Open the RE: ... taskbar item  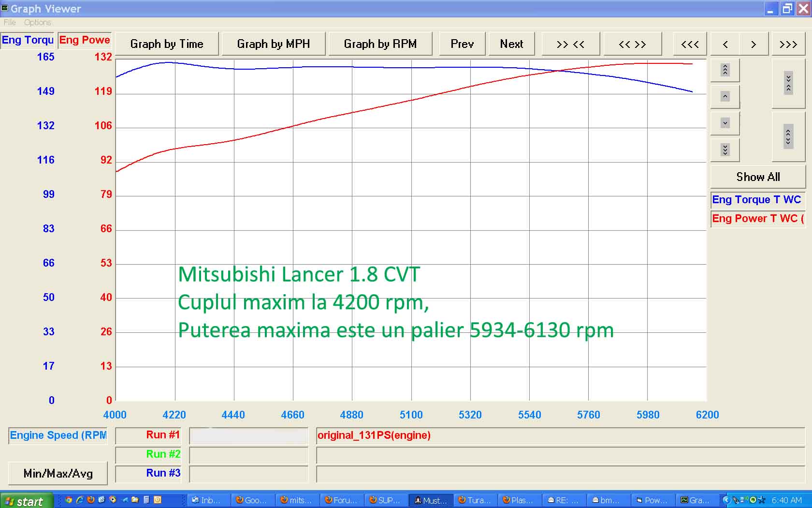[x=565, y=500]
